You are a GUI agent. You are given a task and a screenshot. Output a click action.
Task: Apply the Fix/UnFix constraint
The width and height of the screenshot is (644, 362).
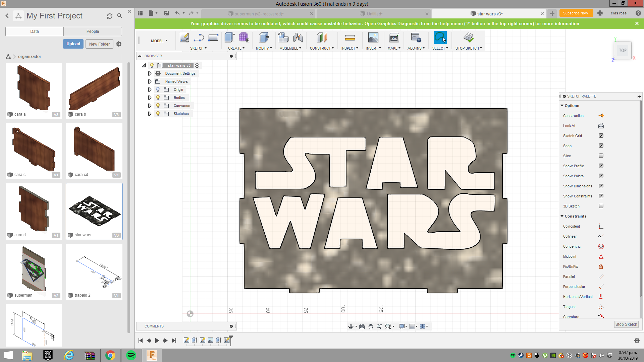pos(601,266)
